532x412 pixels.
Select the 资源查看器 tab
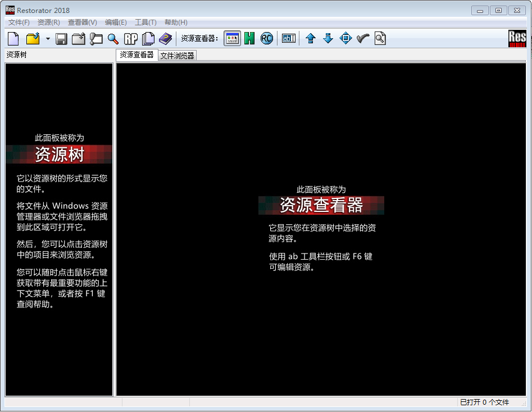[x=137, y=55]
